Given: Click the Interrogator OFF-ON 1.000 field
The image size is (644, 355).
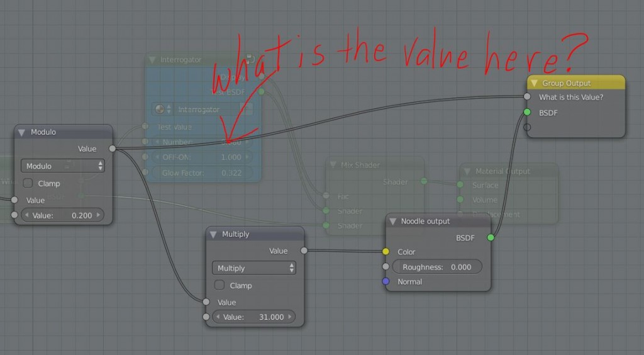Looking at the screenshot, I should point(202,157).
